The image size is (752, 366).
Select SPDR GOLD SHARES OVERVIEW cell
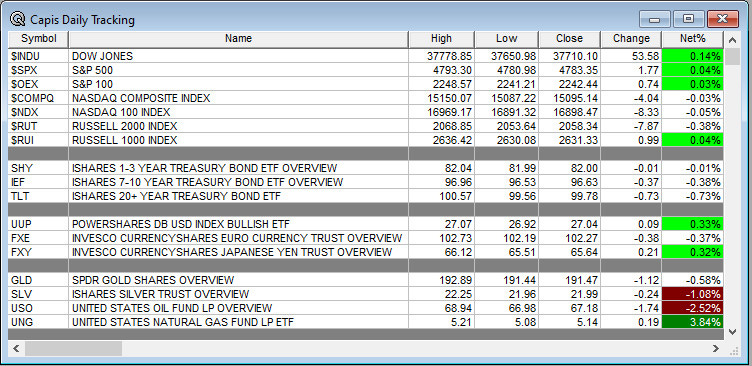coord(238,280)
